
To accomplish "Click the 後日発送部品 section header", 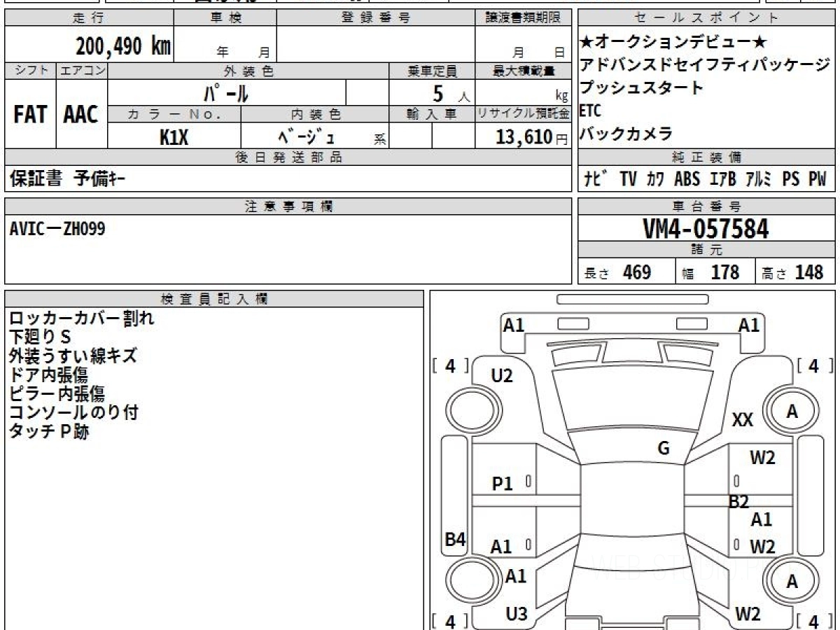I will 288,157.
